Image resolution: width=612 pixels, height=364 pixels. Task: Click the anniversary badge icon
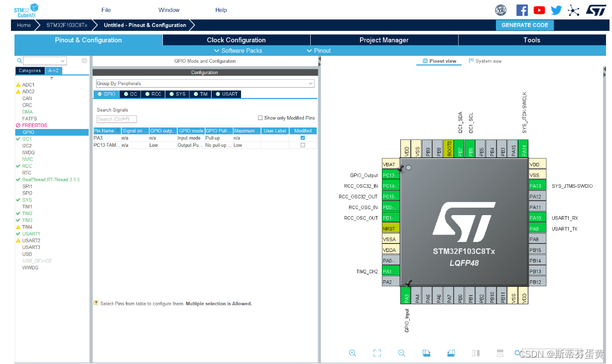501,10
